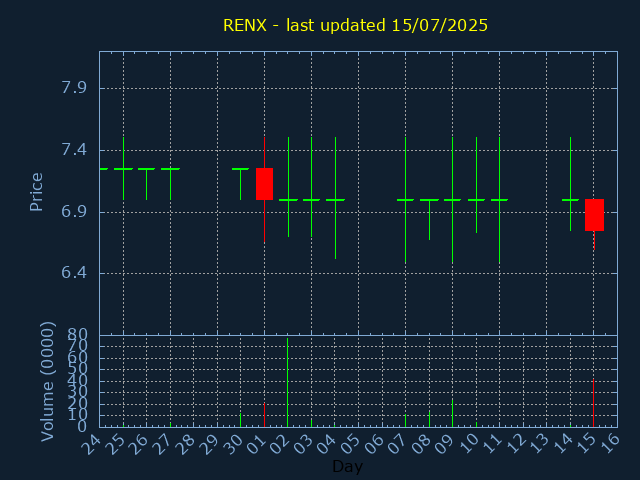Click day label 05 on x-axis
The image size is (640, 480).
(350, 444)
